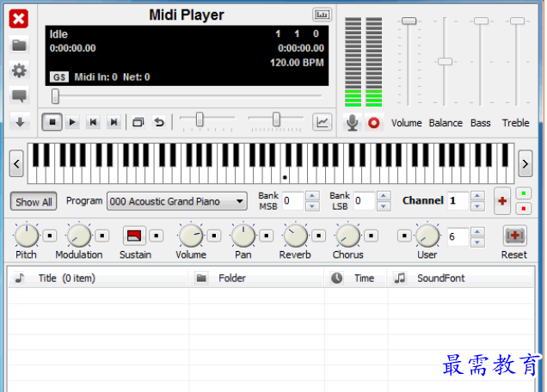Click the Bank MSB input field
547x392 pixels.
(293, 201)
